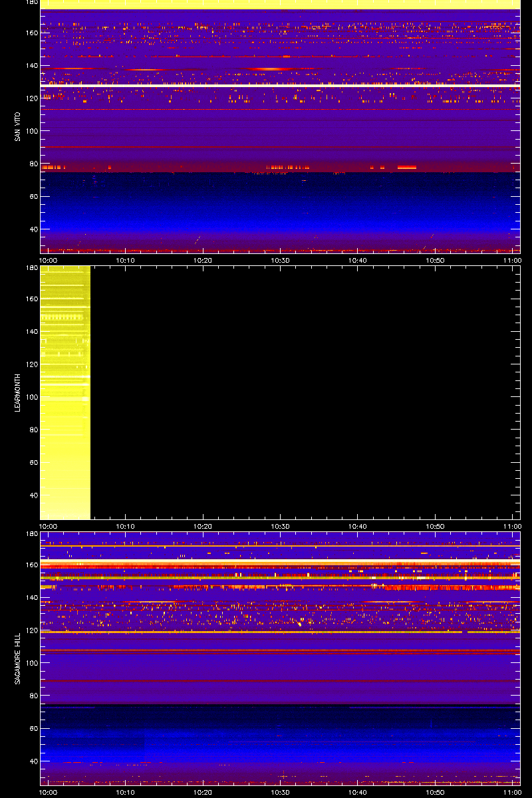Click the 11:00 tick under Sagamore Hill plot
532x798 pixels.
tap(512, 792)
